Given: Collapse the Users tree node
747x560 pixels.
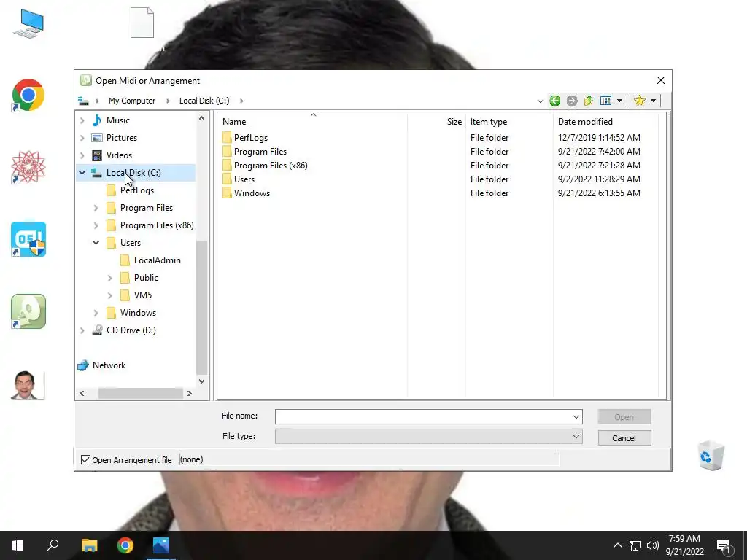Looking at the screenshot, I should [96, 243].
